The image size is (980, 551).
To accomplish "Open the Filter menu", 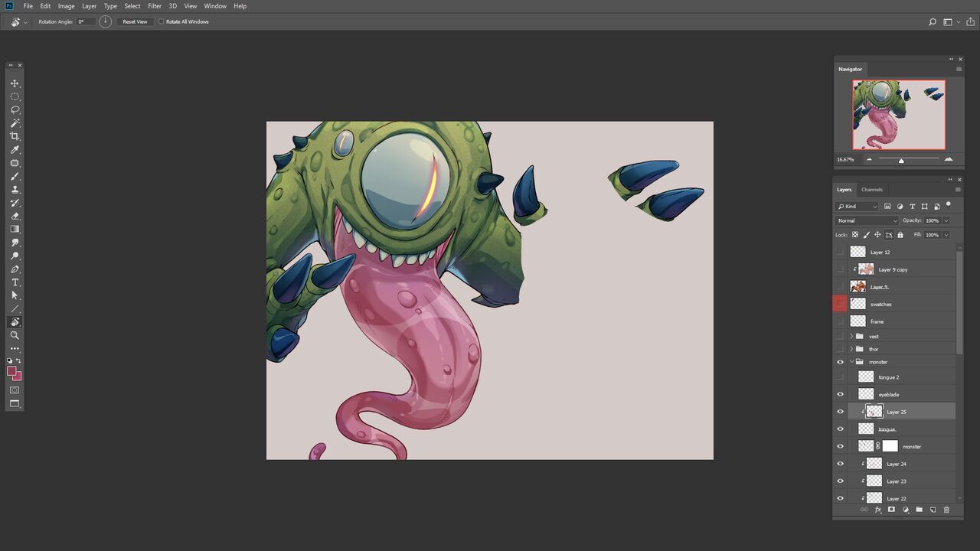I will click(x=155, y=6).
